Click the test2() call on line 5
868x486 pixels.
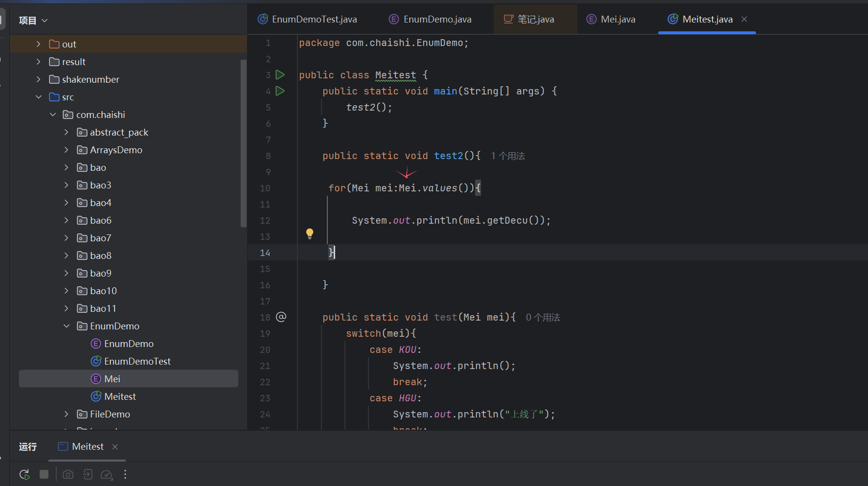[369, 107]
